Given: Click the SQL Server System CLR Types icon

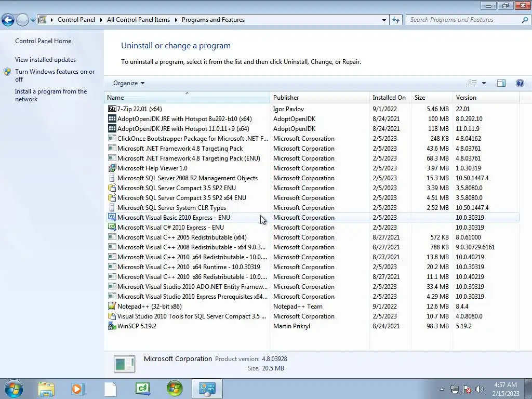Looking at the screenshot, I should pyautogui.click(x=112, y=208).
